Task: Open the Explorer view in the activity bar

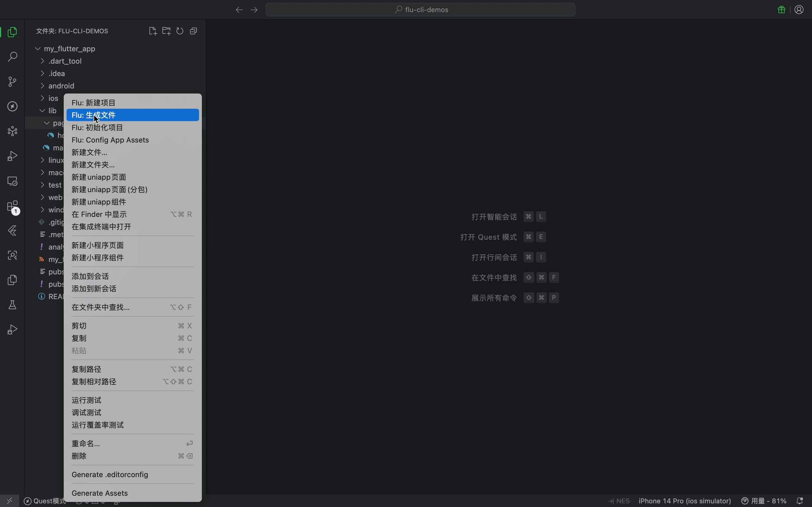Action: coord(12,32)
